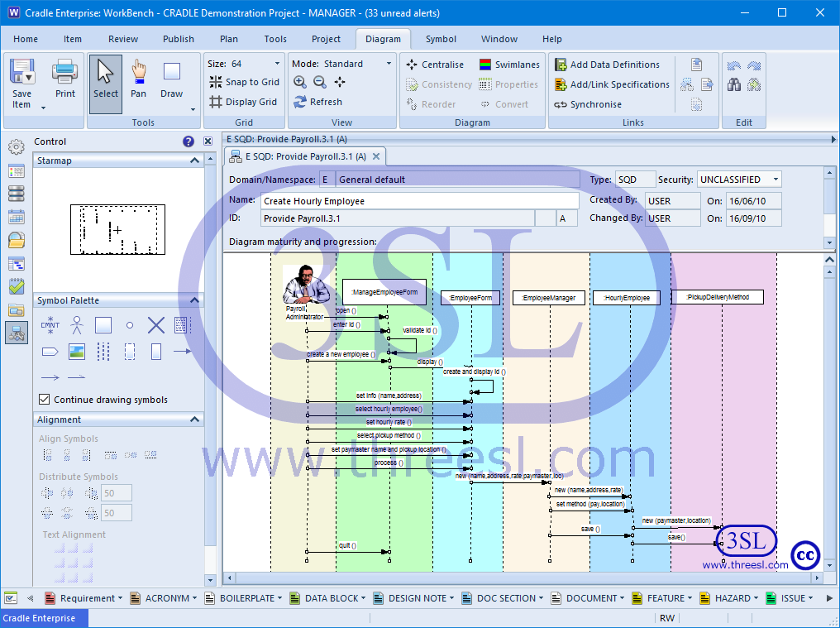The height and width of the screenshot is (628, 840).
Task: Select the actor stick-figure symbol
Action: (x=77, y=325)
